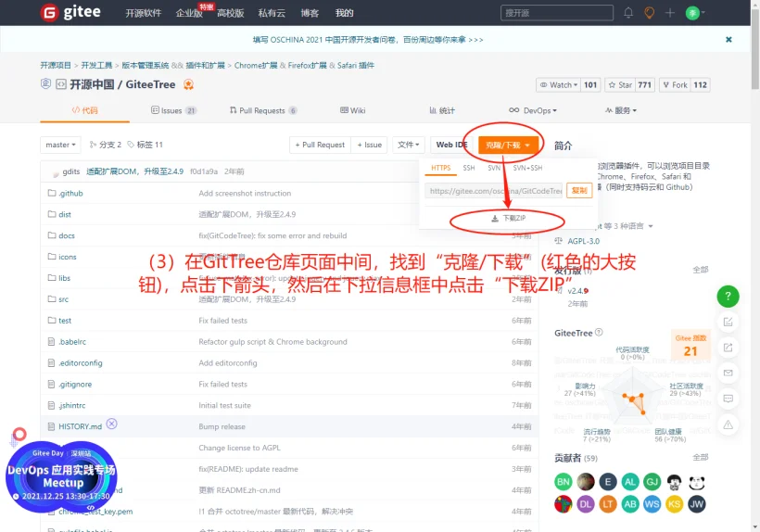Click the 开源软件 nav menu item
760x532 pixels.
coord(144,13)
